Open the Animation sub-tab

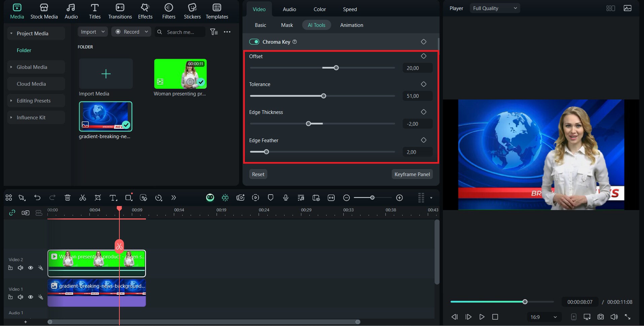point(351,25)
